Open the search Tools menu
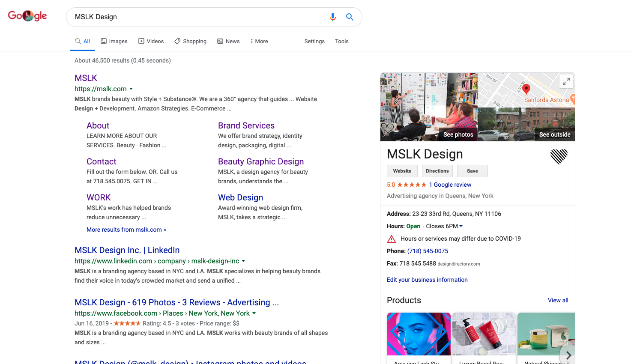Image resolution: width=634 pixels, height=364 pixels. (x=342, y=42)
